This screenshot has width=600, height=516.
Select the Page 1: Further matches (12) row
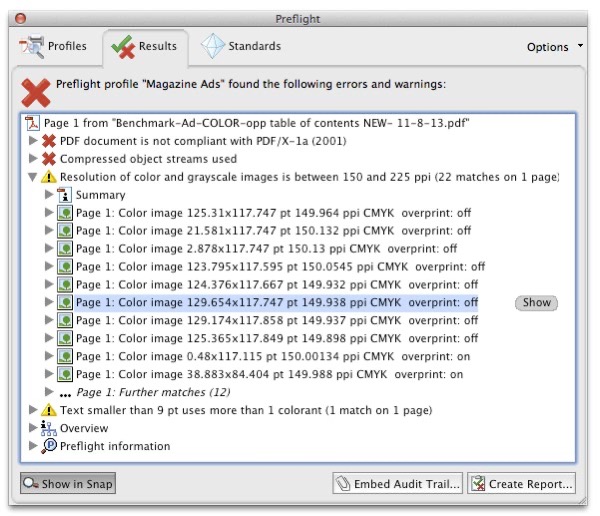pos(153,392)
